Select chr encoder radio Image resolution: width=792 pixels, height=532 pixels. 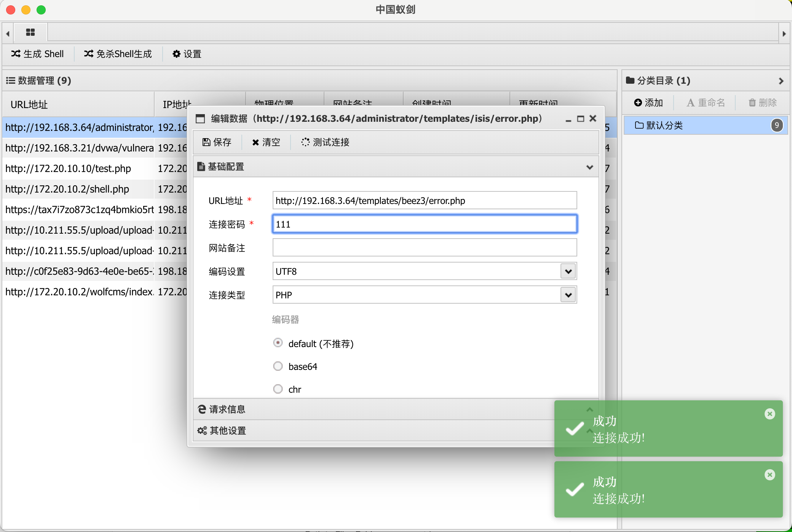pyautogui.click(x=278, y=389)
